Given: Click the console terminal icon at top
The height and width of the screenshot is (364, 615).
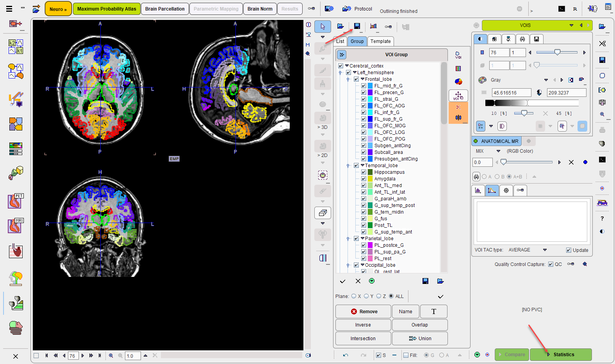Looking at the screenshot, I should [562, 9].
